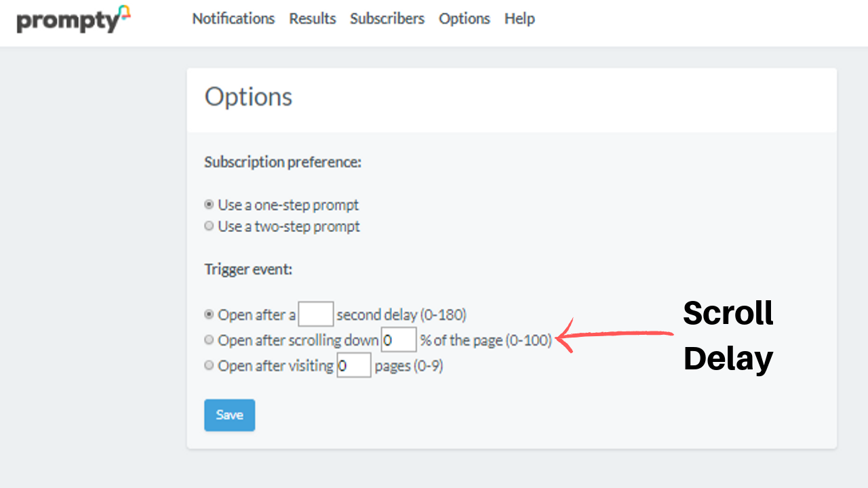Open the Help page
Screen dimensions: 868x488
click(x=519, y=19)
